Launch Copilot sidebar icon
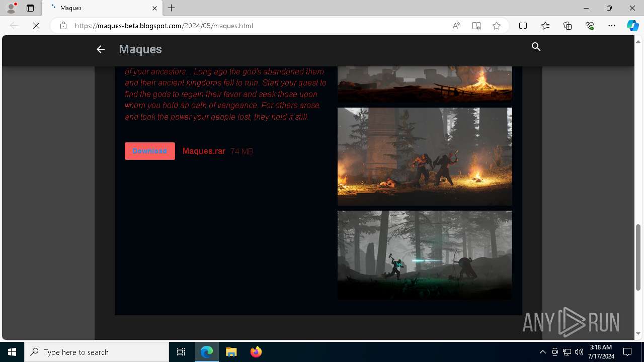 (x=632, y=26)
